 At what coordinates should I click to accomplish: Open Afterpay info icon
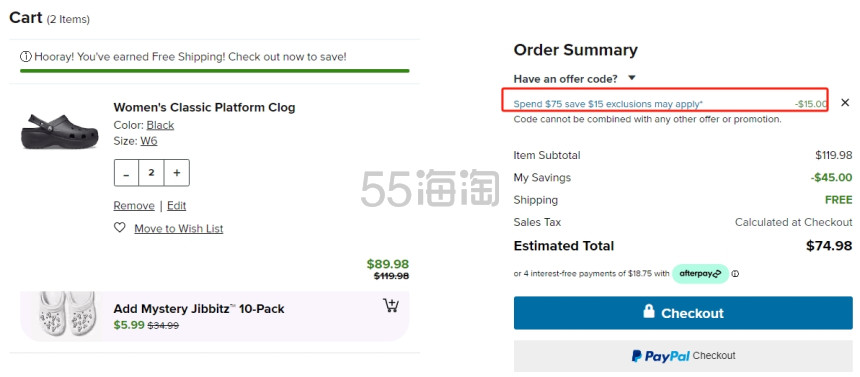pos(735,273)
